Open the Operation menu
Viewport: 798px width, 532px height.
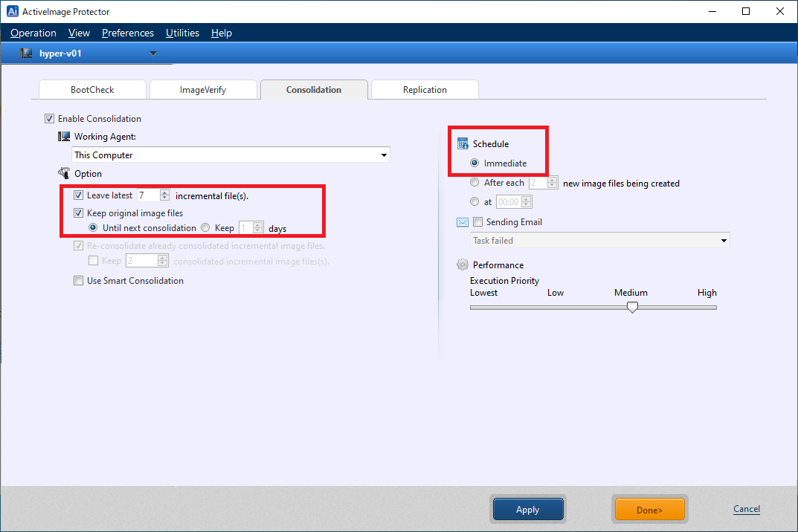[x=33, y=33]
